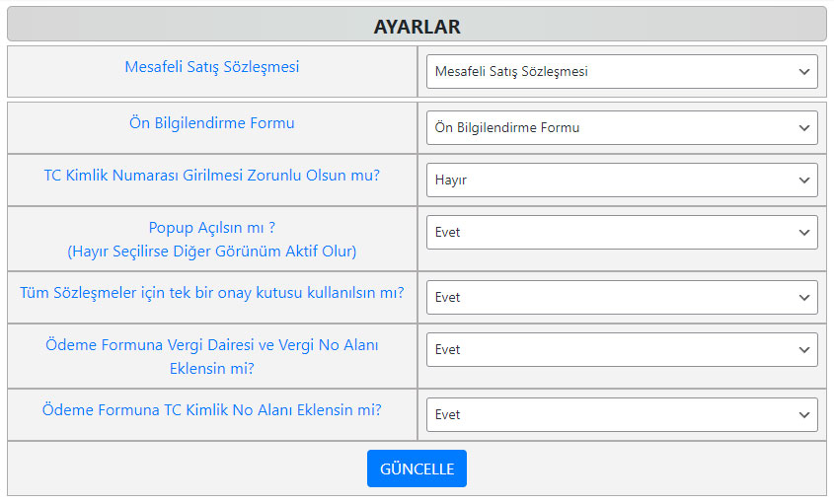The image size is (834, 504).
Task: Open the Ödeme Formuna TC Kimlik No dropdown
Action: (x=622, y=414)
